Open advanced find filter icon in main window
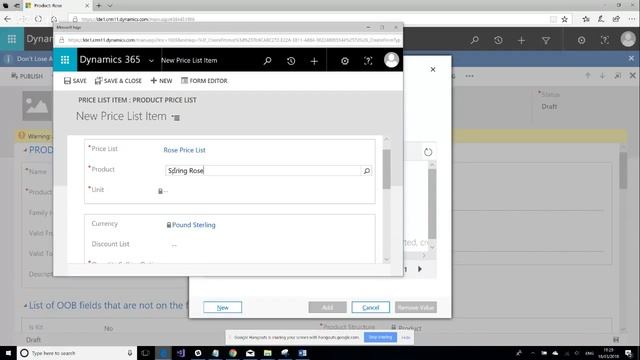 [546, 40]
